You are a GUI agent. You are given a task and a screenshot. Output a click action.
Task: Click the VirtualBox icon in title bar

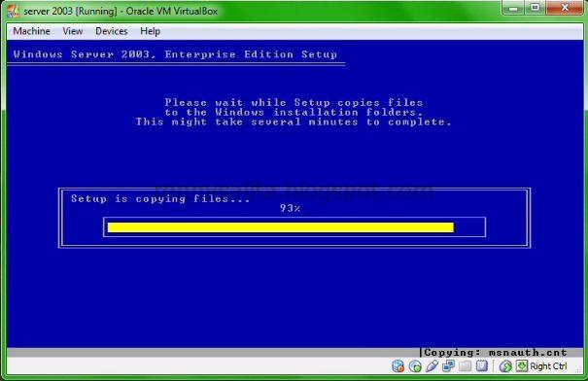(14, 11)
